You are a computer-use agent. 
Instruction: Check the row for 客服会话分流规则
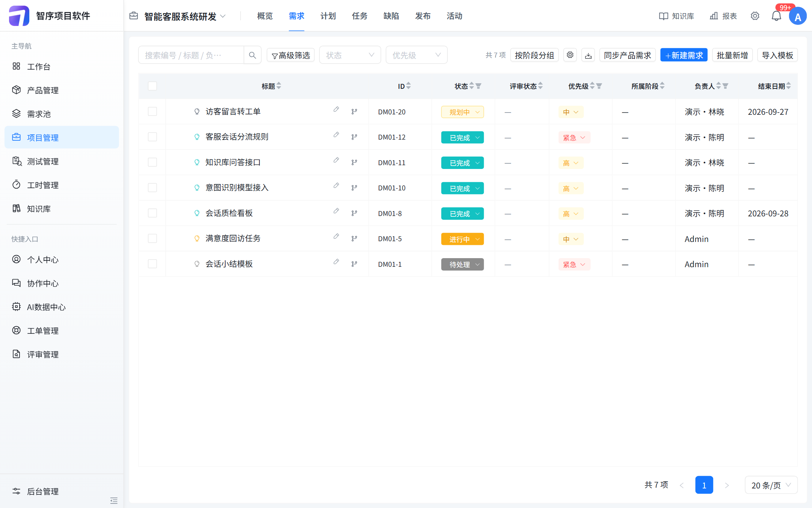(152, 137)
